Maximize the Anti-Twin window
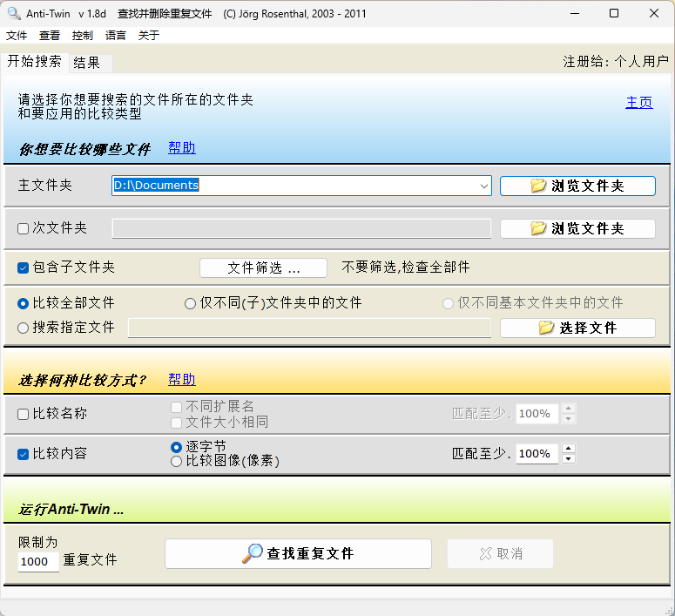The width and height of the screenshot is (675, 616). coord(614,13)
